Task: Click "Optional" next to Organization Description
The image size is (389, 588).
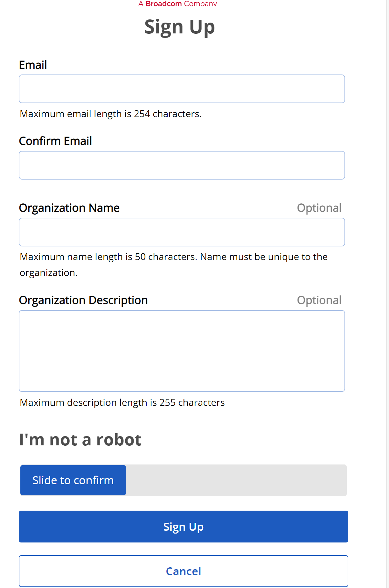Action: 319,300
